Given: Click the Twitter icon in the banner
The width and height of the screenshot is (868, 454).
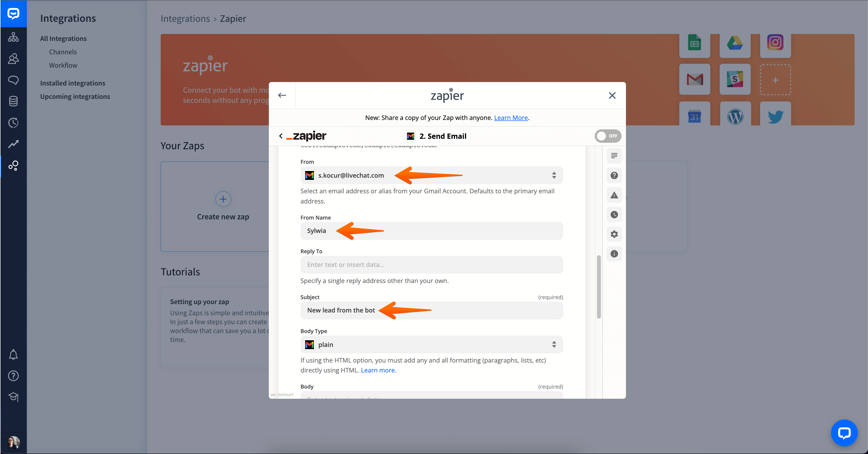Looking at the screenshot, I should [775, 116].
